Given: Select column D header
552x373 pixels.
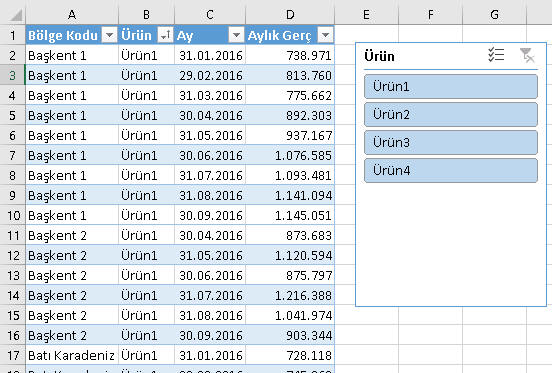Looking at the screenshot, I should pos(290,15).
